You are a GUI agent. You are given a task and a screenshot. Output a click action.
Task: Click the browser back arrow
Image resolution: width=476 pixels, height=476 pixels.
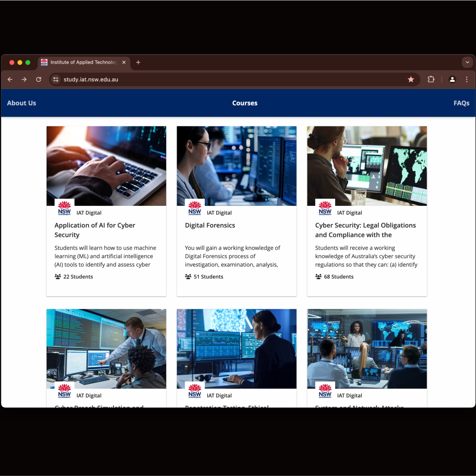10,79
